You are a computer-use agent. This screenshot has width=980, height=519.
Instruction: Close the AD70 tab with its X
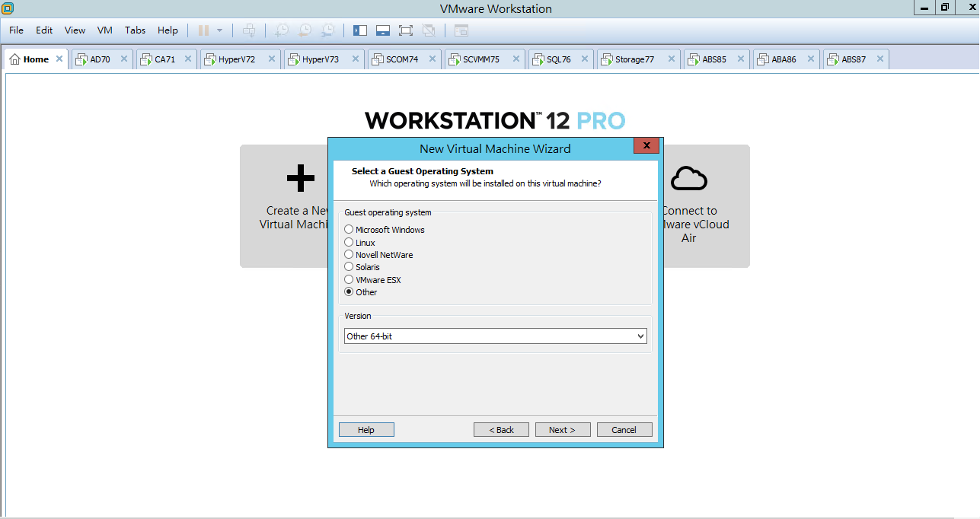tap(124, 59)
